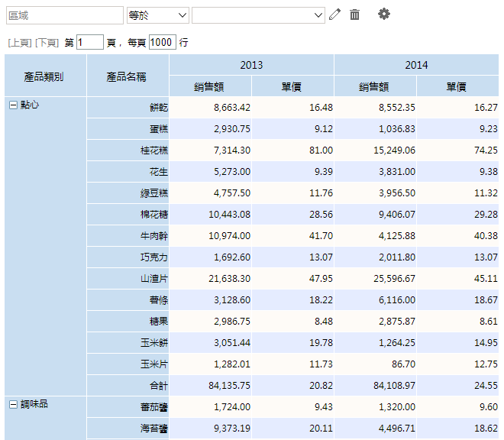Click the 銷售額 header under 2013
The image size is (504, 440).
209,86
